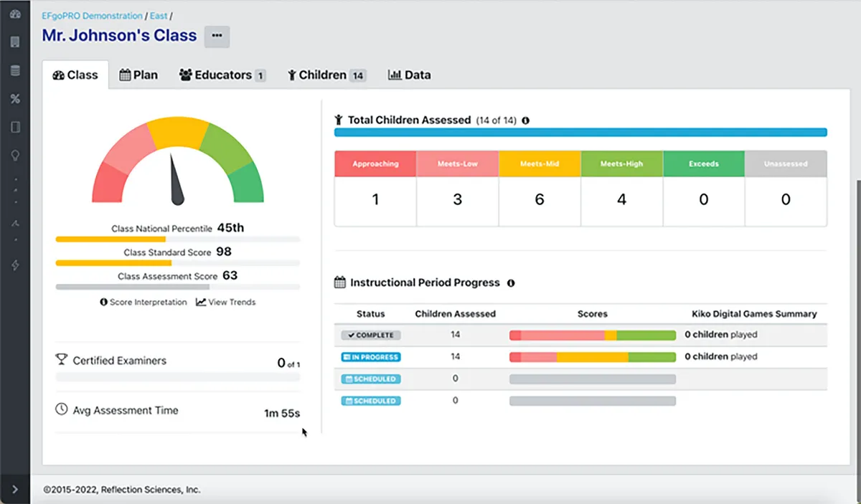The width and height of the screenshot is (861, 504).
Task: Click the lightning bolt icon in sidebar
Action: click(x=15, y=265)
